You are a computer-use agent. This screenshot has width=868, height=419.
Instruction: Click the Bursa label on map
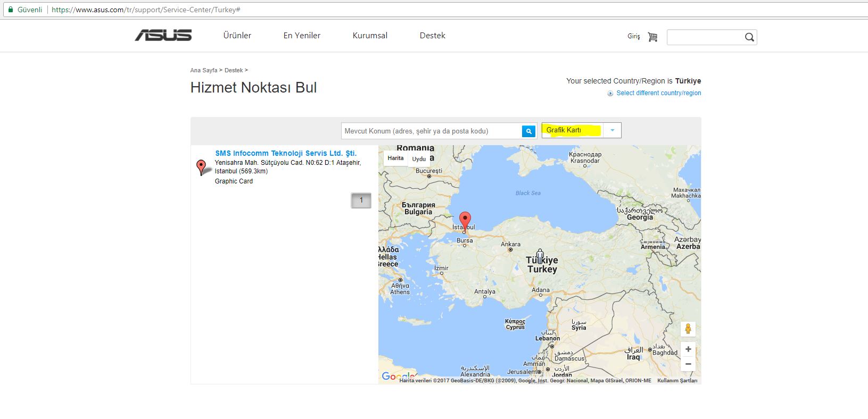tap(465, 240)
